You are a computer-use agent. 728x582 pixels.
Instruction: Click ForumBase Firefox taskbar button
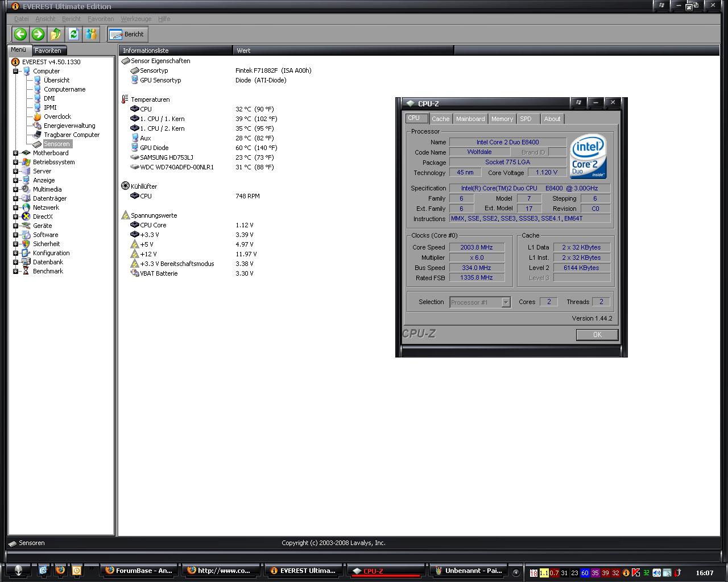point(139,571)
